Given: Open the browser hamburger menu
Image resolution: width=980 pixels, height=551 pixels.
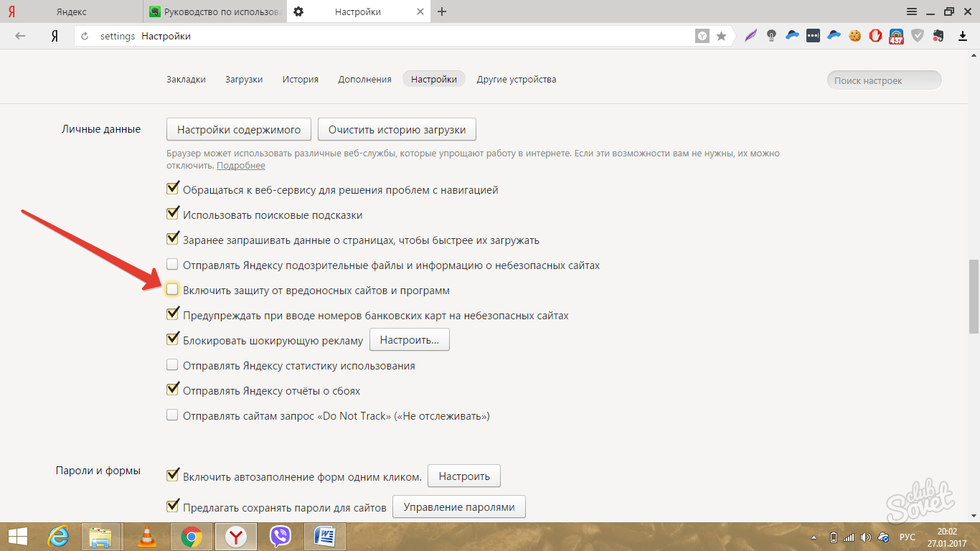Looking at the screenshot, I should point(912,11).
